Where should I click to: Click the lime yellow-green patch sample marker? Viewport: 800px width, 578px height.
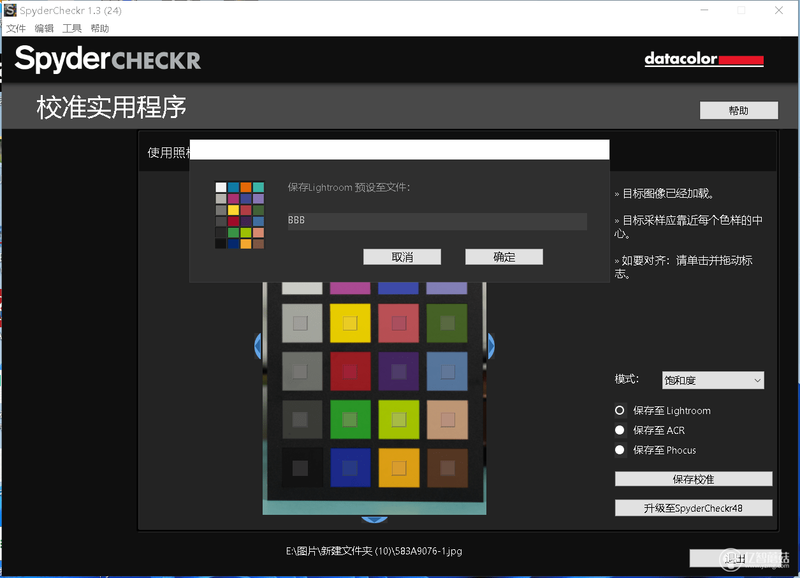pos(399,419)
